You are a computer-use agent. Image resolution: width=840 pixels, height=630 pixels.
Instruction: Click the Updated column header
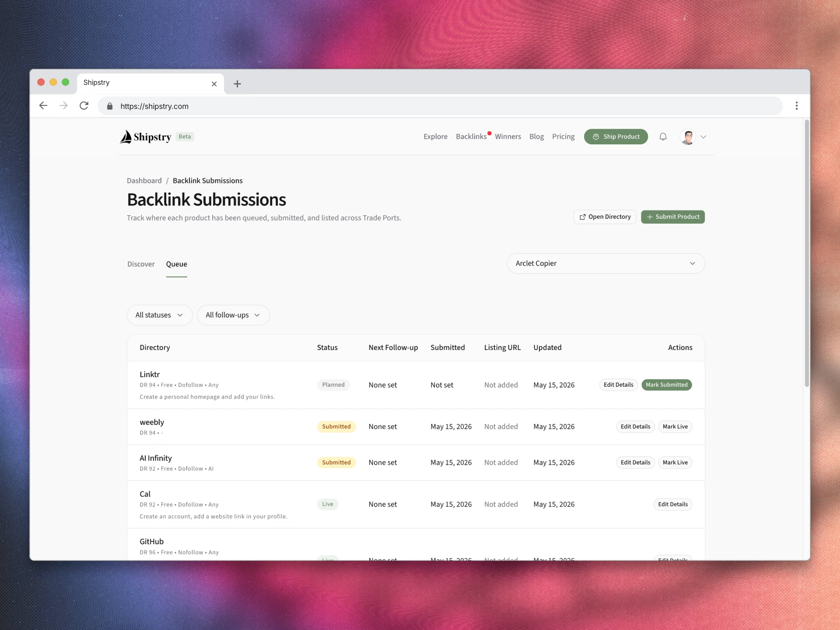click(547, 348)
